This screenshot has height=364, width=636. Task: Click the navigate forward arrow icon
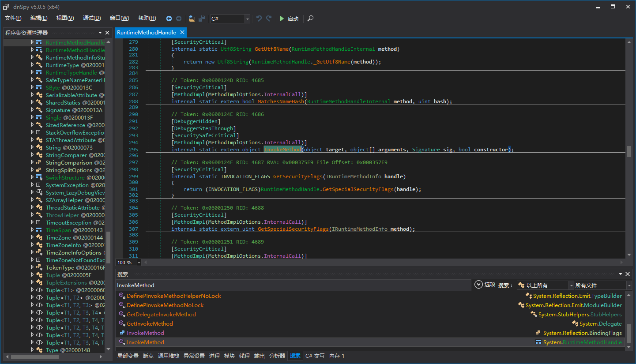179,19
